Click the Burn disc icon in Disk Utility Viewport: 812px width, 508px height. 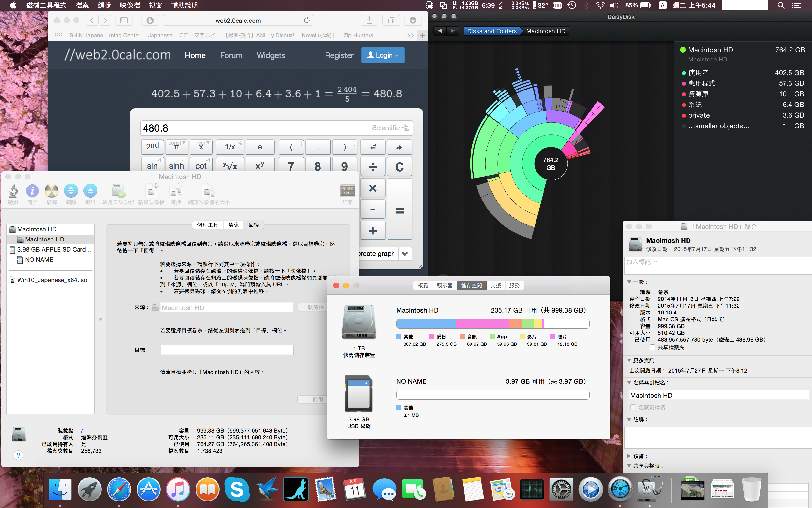pyautogui.click(x=52, y=191)
